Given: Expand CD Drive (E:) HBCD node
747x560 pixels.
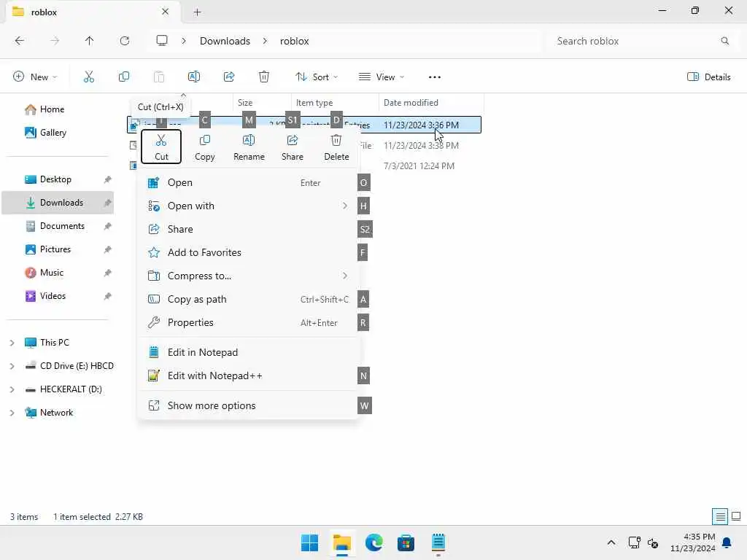Looking at the screenshot, I should click(x=12, y=366).
